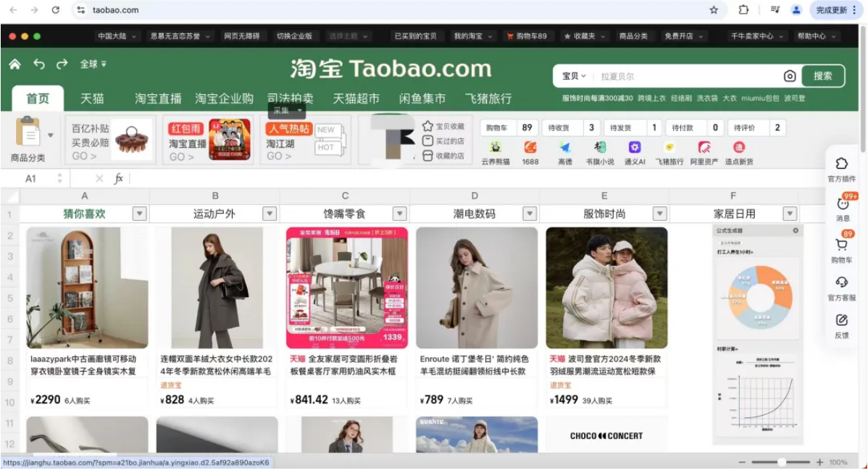Switch to the 淘宝企业购 tab
The image size is (868, 473).
point(224,99)
